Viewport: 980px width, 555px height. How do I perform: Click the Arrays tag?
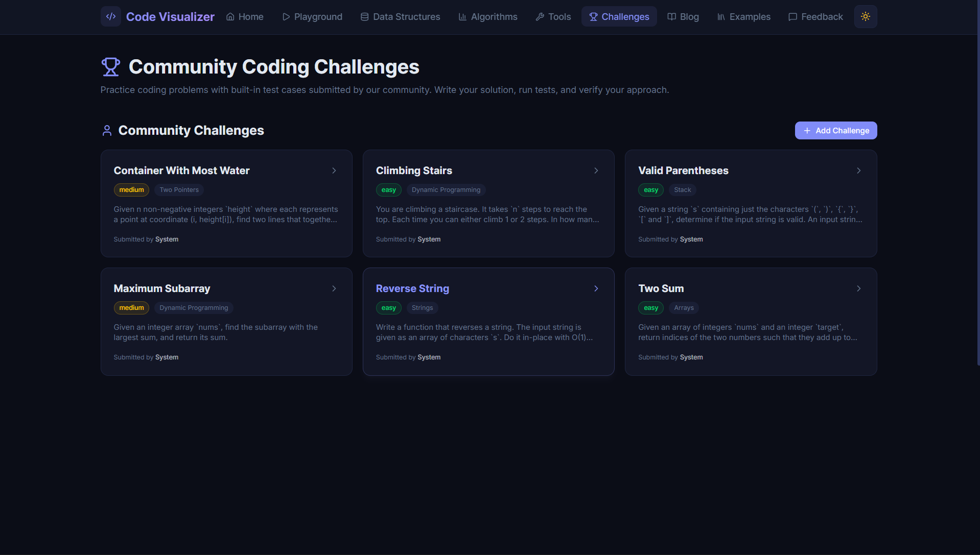pyautogui.click(x=684, y=308)
